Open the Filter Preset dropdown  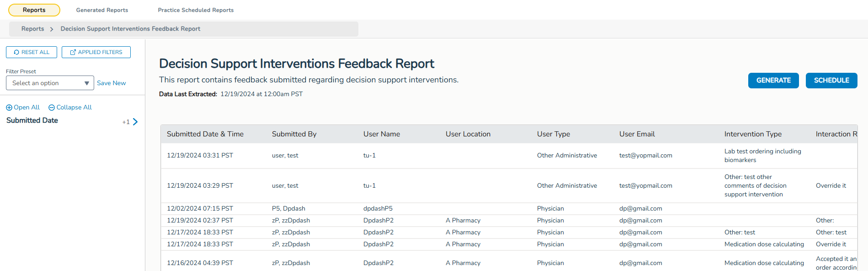45,83
